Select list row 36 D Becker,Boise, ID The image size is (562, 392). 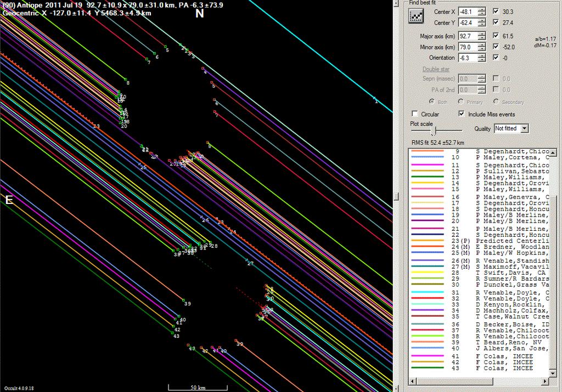479,325
